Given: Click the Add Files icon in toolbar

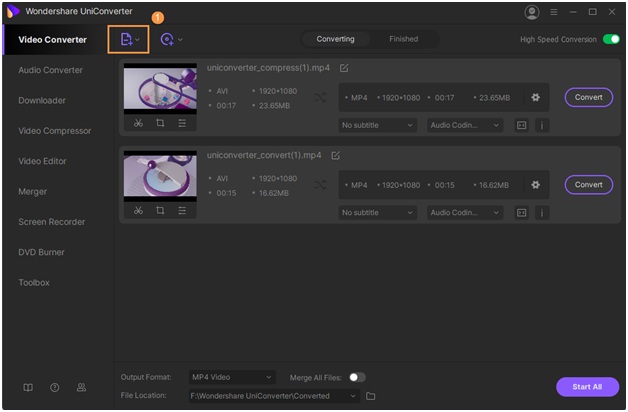Looking at the screenshot, I should point(127,39).
